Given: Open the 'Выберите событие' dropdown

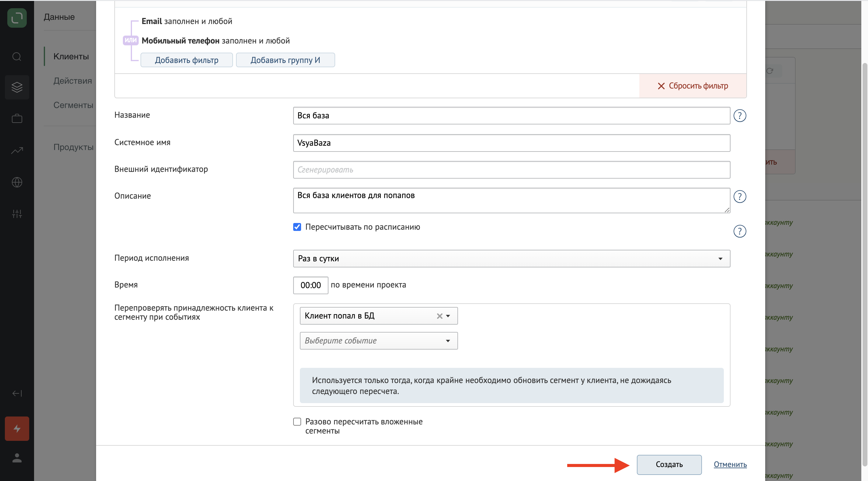Looking at the screenshot, I should click(x=379, y=340).
